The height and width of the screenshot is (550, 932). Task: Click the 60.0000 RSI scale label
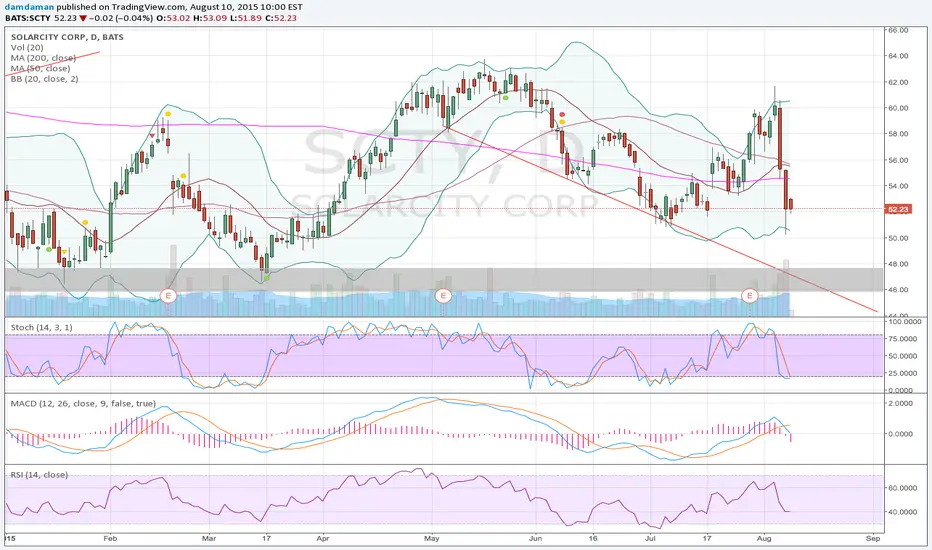pyautogui.click(x=904, y=488)
